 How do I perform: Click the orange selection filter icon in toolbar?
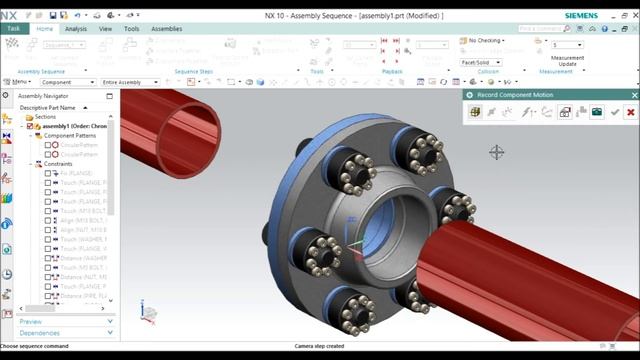click(191, 82)
